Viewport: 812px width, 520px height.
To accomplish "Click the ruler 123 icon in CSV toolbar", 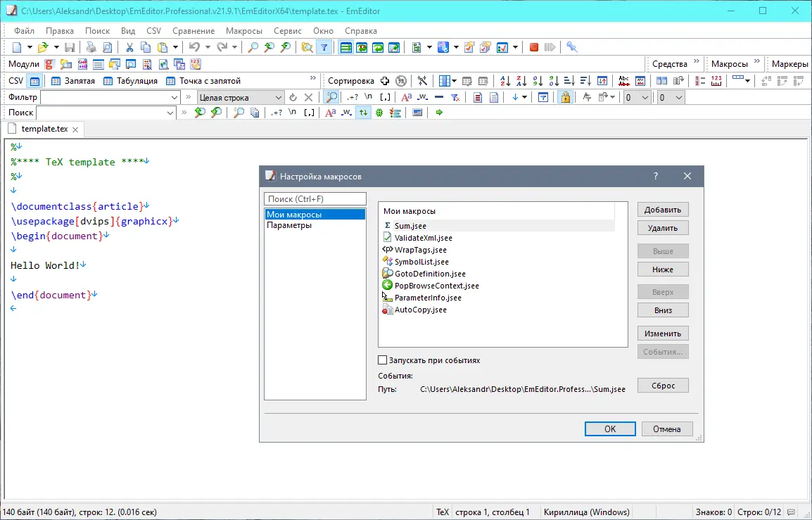I will point(716,81).
